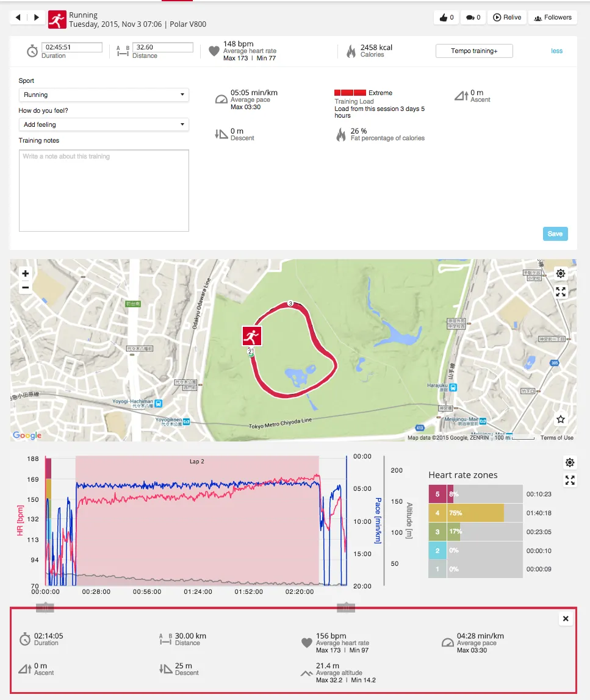Open the Add feeling dropdown
This screenshot has height=700, width=590.
point(104,124)
